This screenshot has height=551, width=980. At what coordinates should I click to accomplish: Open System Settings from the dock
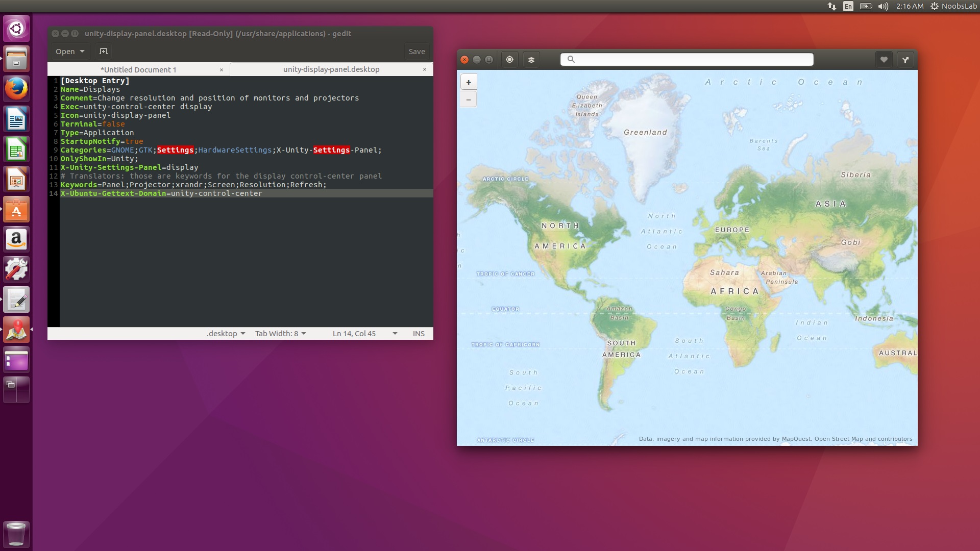[16, 269]
